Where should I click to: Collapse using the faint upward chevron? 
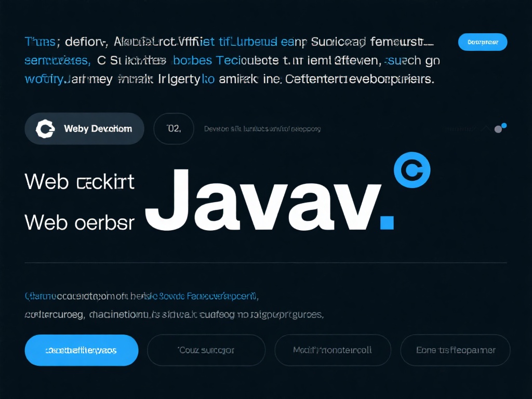(486, 129)
